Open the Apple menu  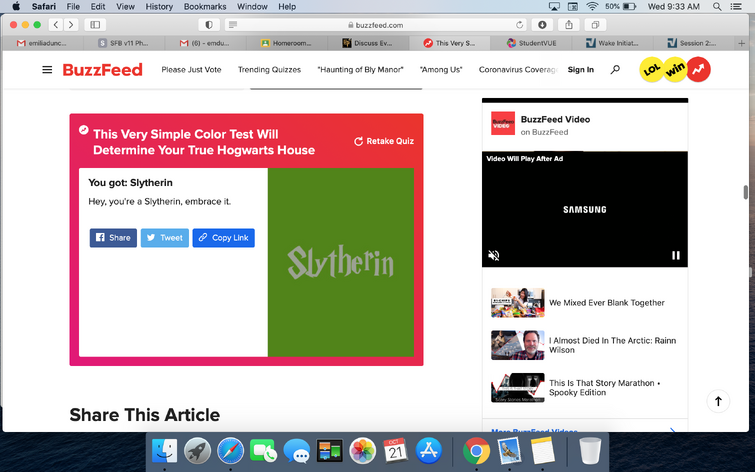(x=16, y=7)
